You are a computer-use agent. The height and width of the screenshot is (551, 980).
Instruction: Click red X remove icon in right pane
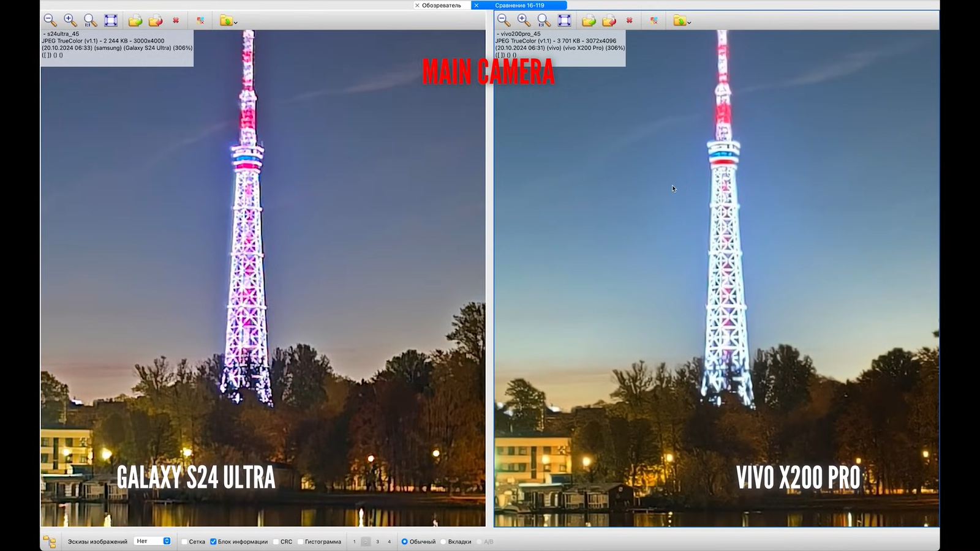[629, 20]
